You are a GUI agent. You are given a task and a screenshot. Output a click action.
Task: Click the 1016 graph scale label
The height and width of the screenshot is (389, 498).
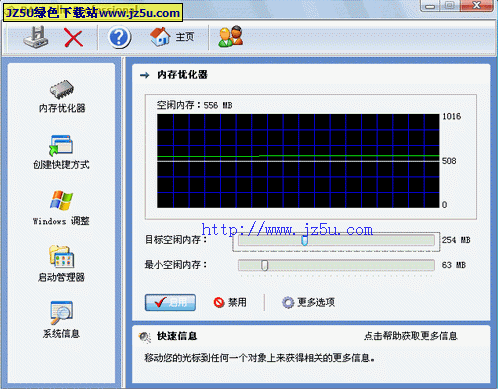[452, 117]
